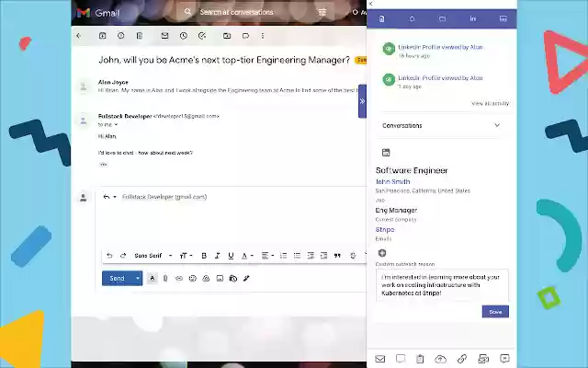This screenshot has width=588, height=368.
Task: Open the Stripe company link
Action: point(385,229)
